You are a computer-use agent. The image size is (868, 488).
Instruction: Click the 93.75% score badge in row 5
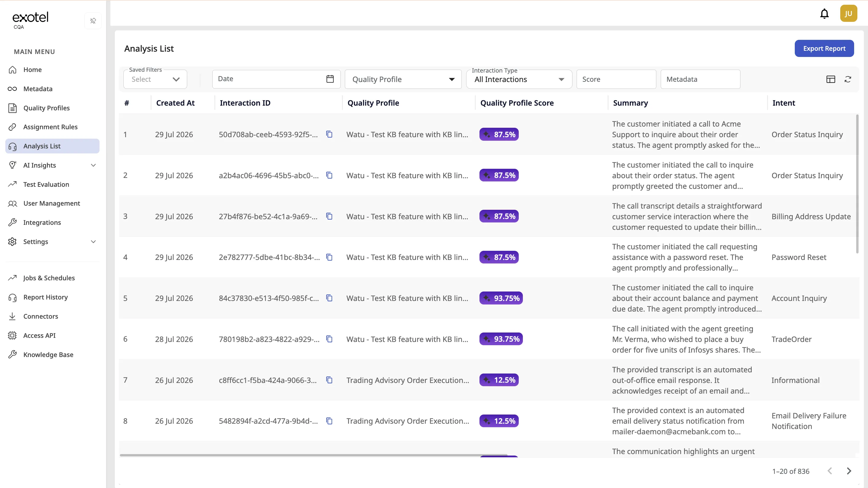[501, 298]
